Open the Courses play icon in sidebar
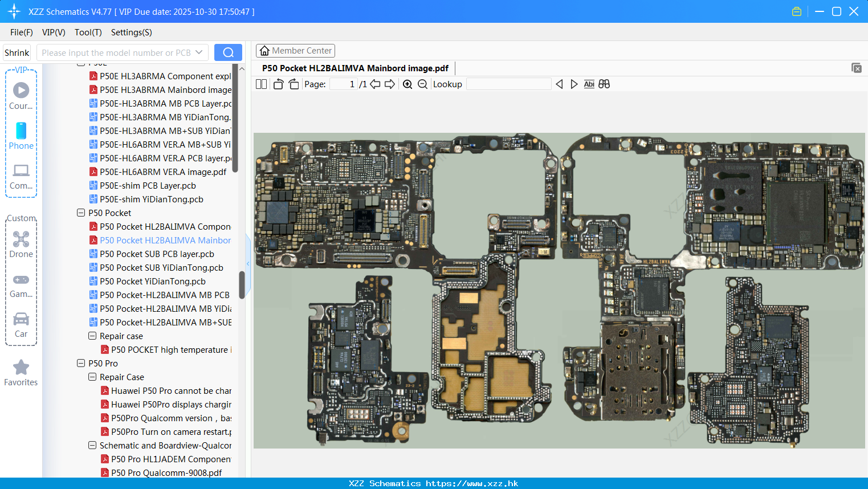The width and height of the screenshot is (868, 489). tap(21, 90)
